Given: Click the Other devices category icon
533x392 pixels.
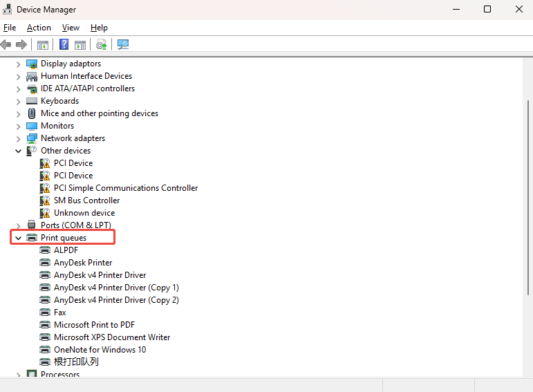Looking at the screenshot, I should click(32, 151).
